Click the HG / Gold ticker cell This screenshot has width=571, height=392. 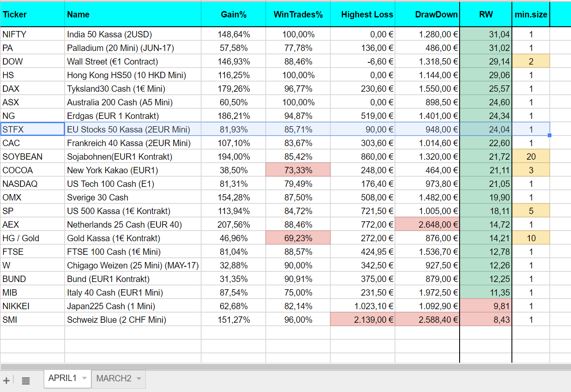pos(32,238)
